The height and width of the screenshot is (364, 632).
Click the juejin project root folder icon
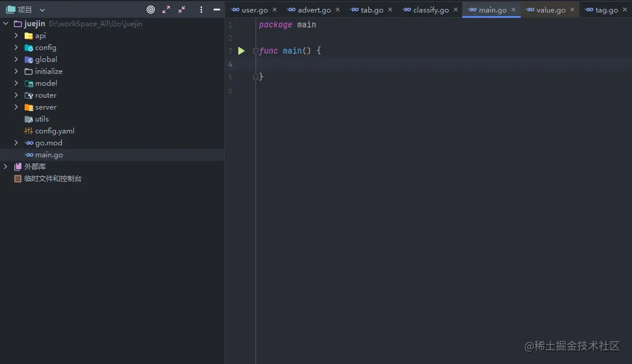[18, 24]
